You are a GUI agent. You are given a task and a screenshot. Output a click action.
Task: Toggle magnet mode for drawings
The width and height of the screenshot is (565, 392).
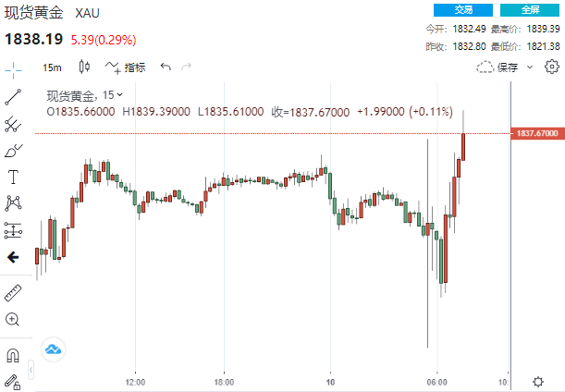coord(13,354)
